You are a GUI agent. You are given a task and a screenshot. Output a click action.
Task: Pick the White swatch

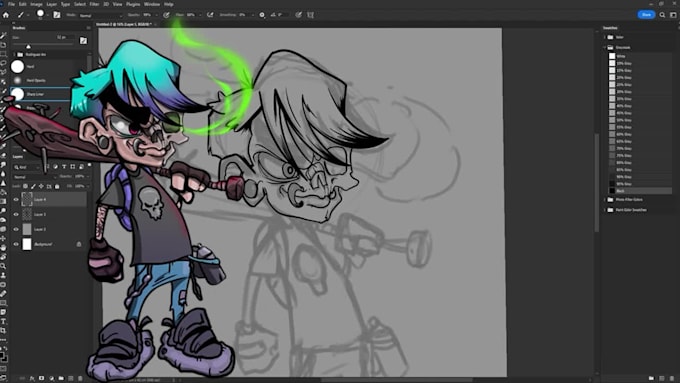(x=612, y=56)
